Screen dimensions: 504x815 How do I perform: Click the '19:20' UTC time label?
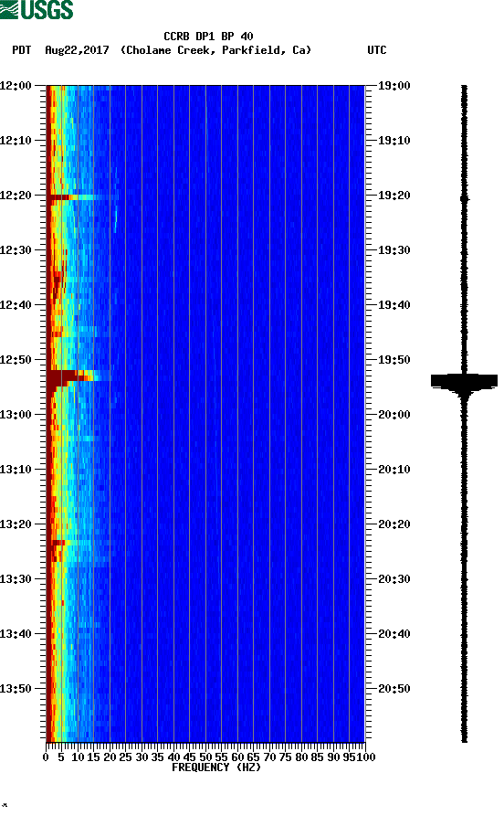click(394, 196)
